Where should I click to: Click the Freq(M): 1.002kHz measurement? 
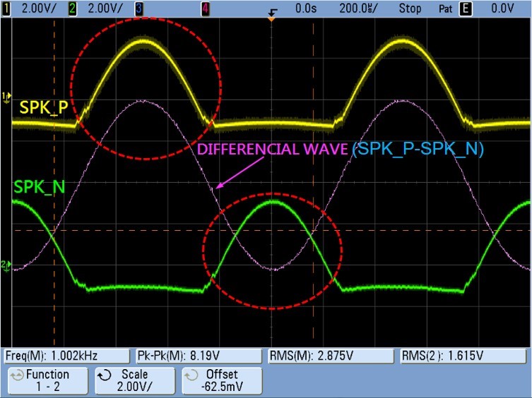coord(67,356)
